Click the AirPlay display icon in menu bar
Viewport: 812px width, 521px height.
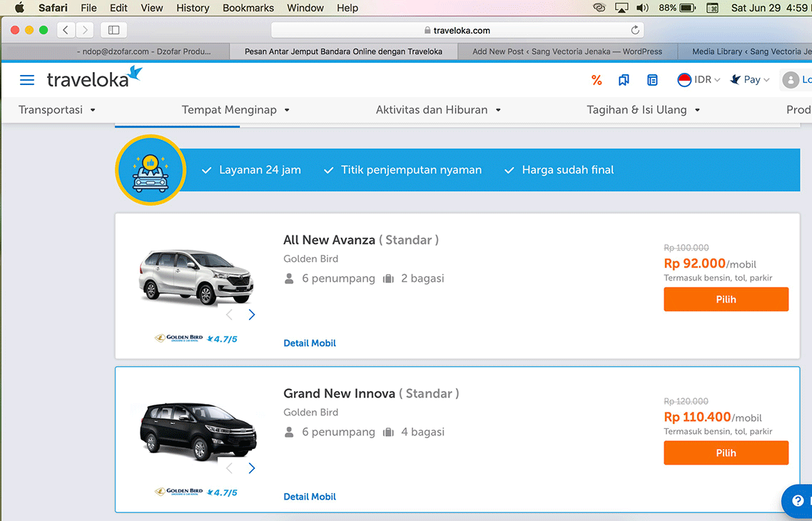621,8
